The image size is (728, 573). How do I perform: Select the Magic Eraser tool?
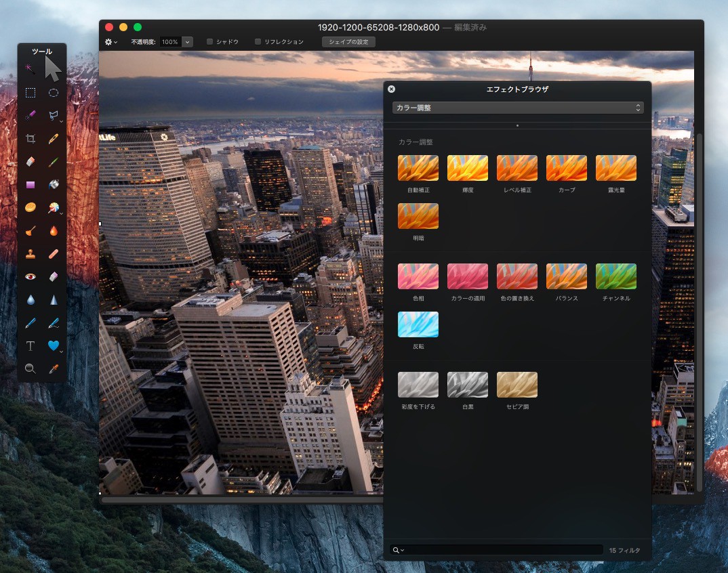point(54,276)
